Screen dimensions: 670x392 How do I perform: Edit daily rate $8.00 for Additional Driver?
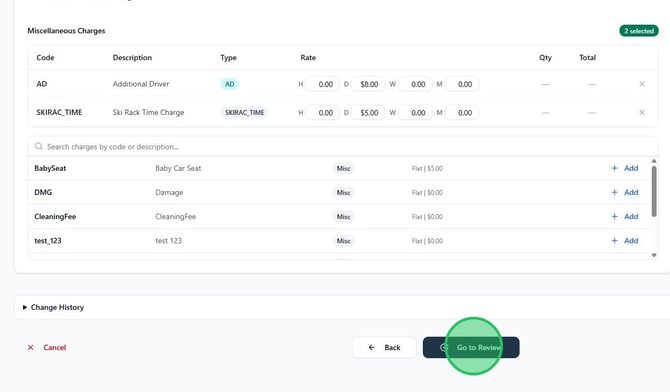368,84
